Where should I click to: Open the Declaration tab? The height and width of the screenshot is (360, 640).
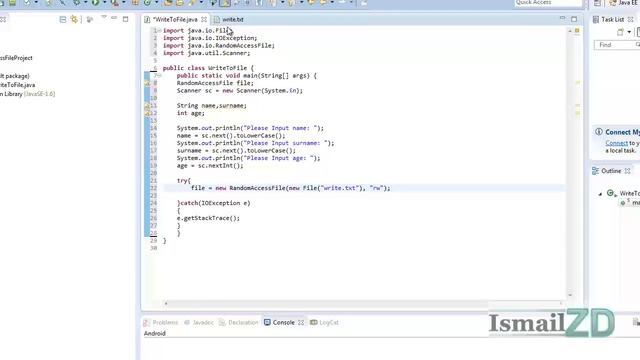[239, 322]
